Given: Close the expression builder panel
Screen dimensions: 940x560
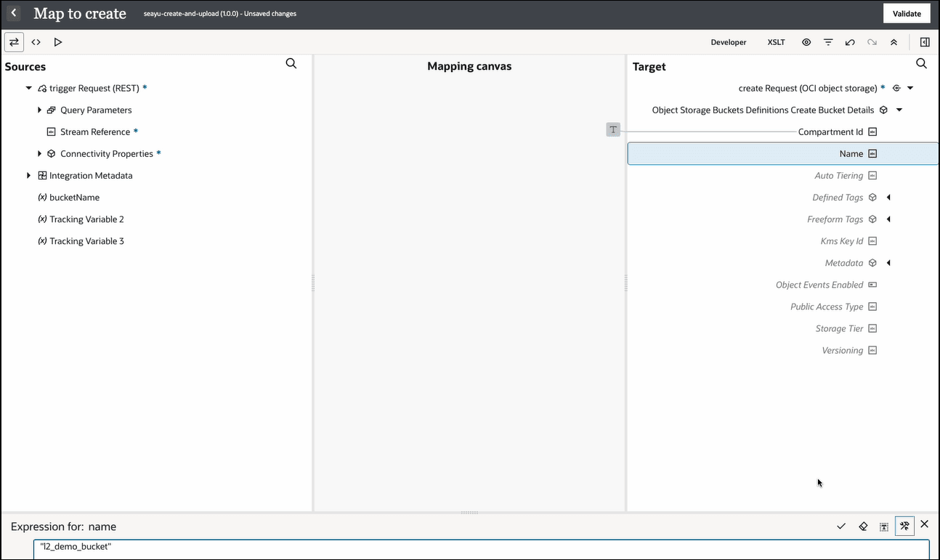Looking at the screenshot, I should click(925, 524).
